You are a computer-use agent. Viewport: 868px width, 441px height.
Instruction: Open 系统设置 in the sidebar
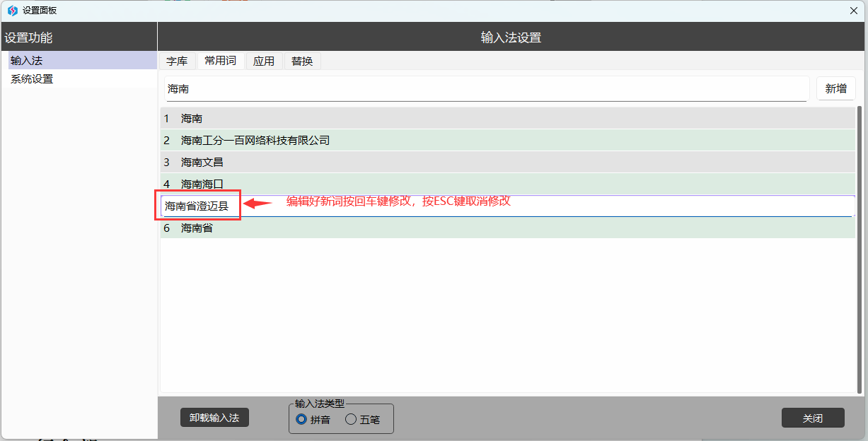[82, 79]
